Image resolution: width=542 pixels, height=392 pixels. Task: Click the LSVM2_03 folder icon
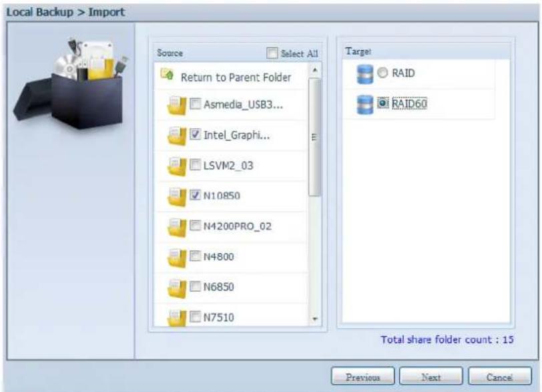[177, 166]
